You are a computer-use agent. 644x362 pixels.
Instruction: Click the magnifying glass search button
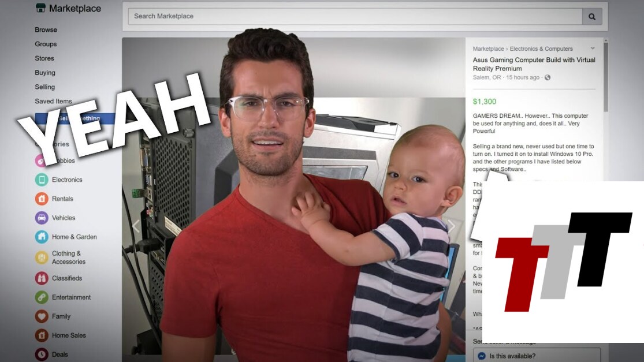point(591,17)
